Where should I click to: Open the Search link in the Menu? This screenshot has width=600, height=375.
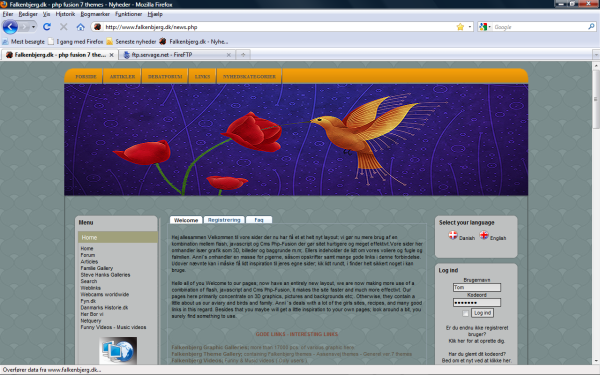click(89, 281)
